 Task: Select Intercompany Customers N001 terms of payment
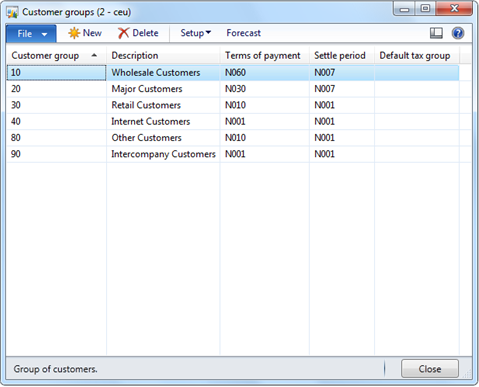265,154
